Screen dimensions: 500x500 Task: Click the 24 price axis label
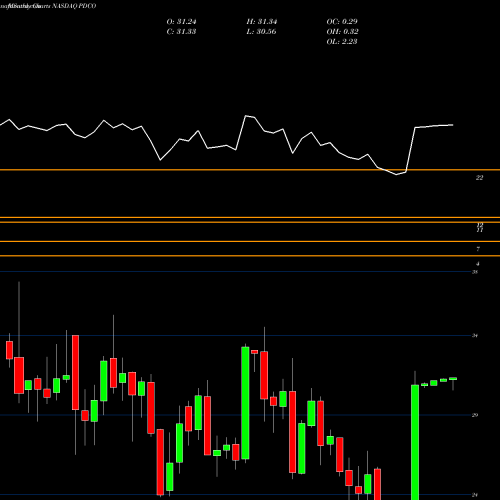pos(475,495)
